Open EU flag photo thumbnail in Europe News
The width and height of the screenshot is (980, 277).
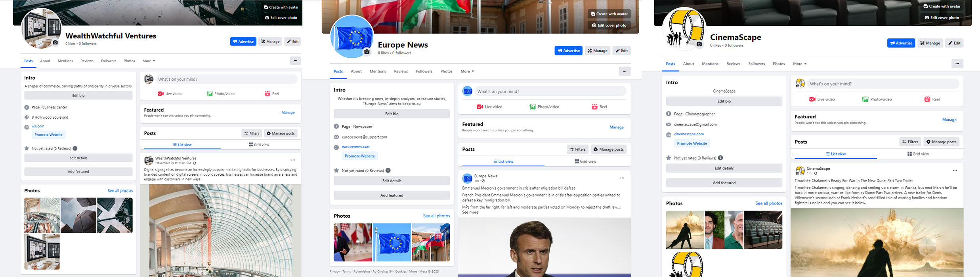point(392,243)
